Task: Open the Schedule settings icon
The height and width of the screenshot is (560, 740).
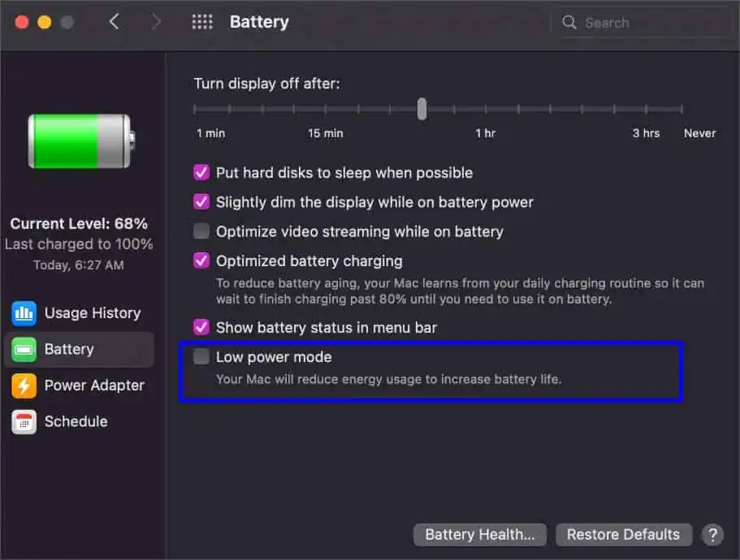Action: [x=24, y=421]
